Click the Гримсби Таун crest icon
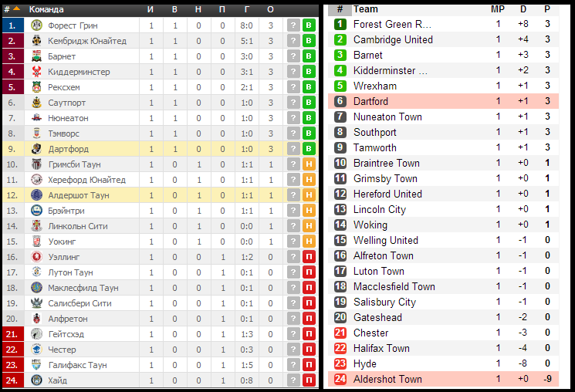The width and height of the screenshot is (575, 392). pyautogui.click(x=36, y=164)
